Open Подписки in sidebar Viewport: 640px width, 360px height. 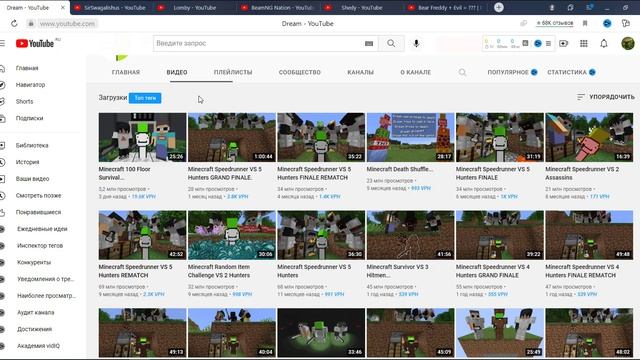click(x=29, y=118)
